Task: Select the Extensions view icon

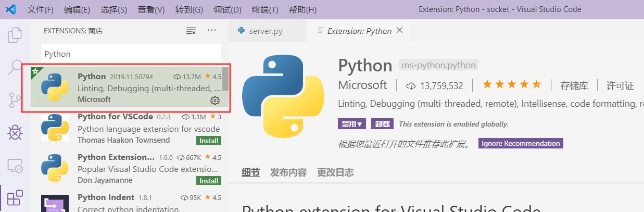Action: pyautogui.click(x=15, y=197)
